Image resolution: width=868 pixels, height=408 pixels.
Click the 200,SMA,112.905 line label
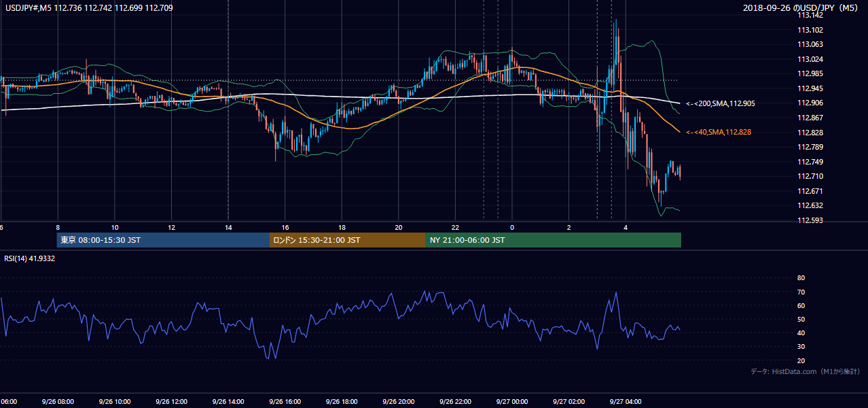[720, 103]
